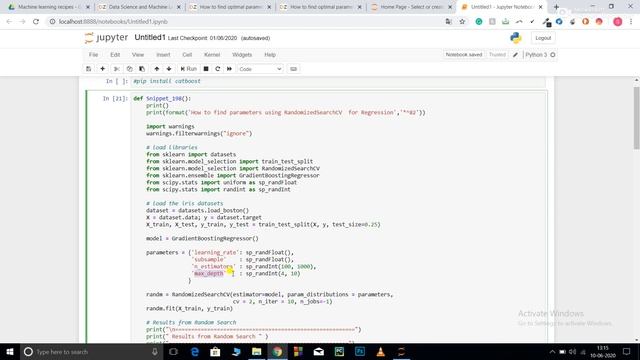Close the Home Page browser tab

pyautogui.click(x=450, y=7)
